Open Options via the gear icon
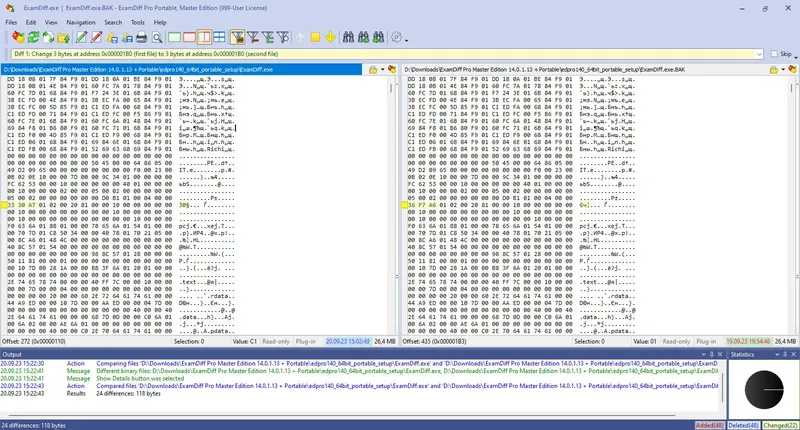 [396, 37]
